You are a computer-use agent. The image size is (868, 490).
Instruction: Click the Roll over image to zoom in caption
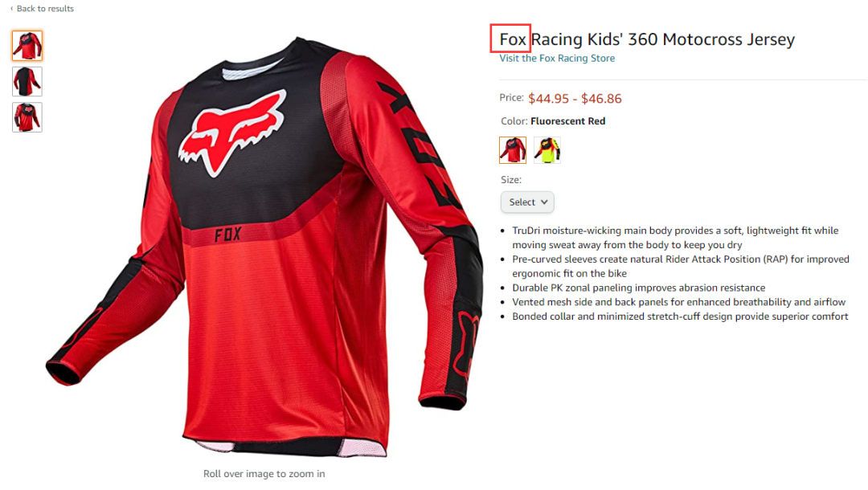pos(264,473)
